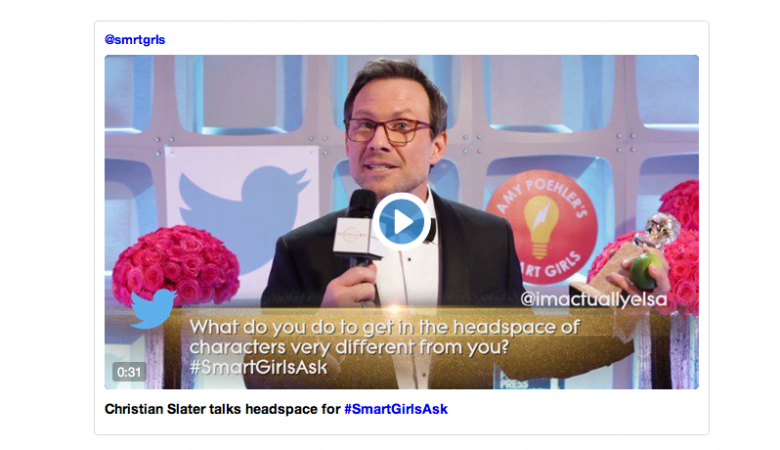Click the speaker's red-framed glasses
Image resolution: width=780 pixels, height=450 pixels.
tap(388, 131)
